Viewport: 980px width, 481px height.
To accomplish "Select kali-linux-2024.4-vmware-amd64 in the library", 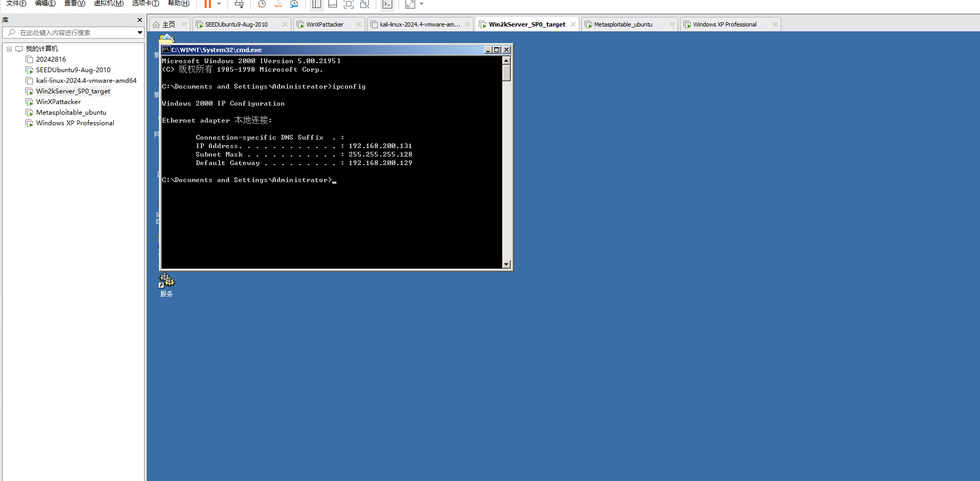I will (86, 81).
